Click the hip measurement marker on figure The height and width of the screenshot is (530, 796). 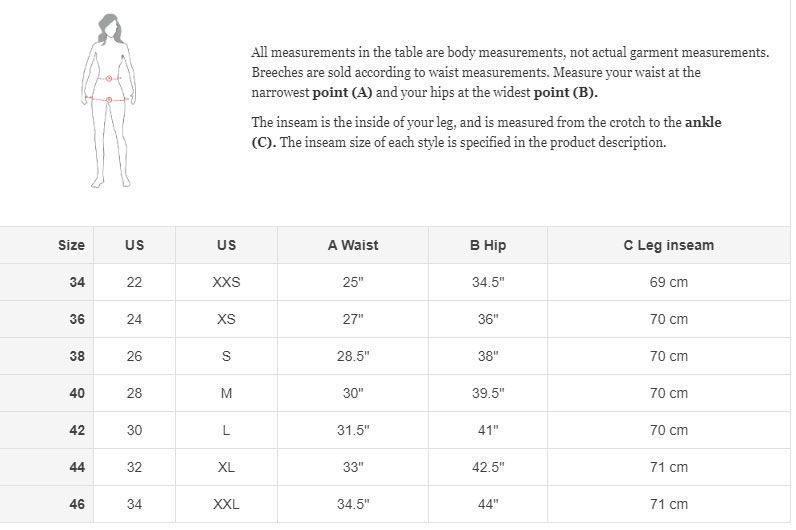pyautogui.click(x=108, y=99)
